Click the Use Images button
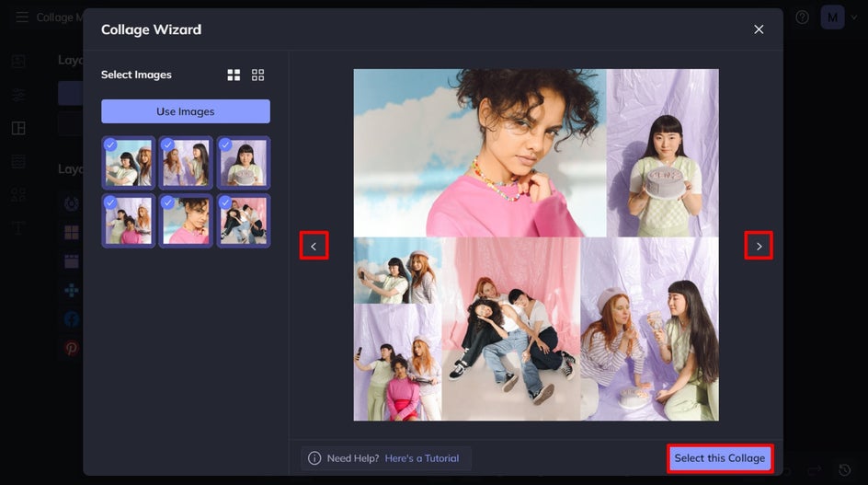This screenshot has height=485, width=868. pos(186,111)
